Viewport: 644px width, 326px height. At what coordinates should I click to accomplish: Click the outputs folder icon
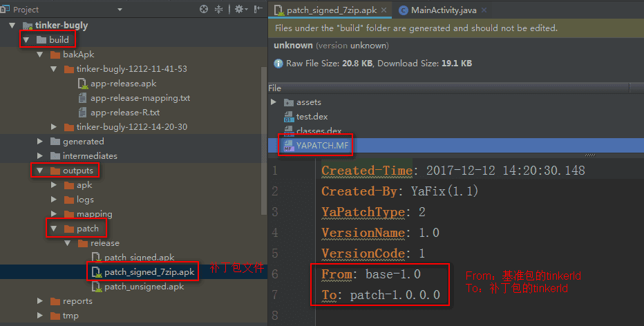pos(55,171)
